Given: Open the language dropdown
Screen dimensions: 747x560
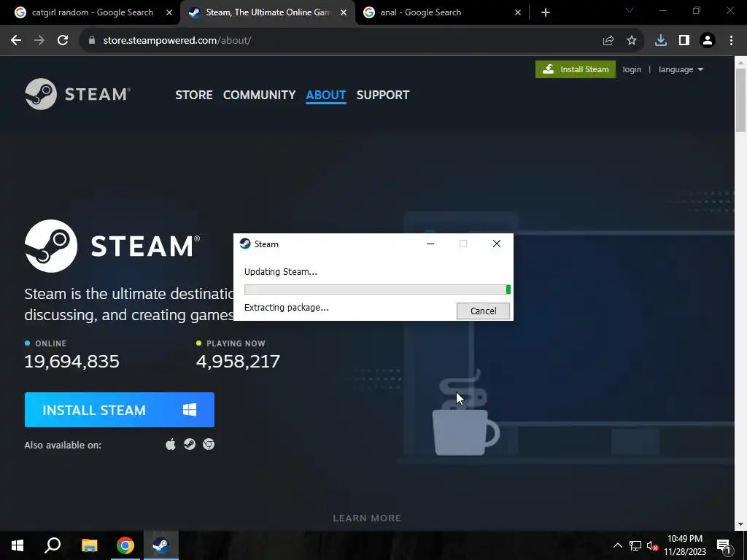Looking at the screenshot, I should pyautogui.click(x=681, y=69).
